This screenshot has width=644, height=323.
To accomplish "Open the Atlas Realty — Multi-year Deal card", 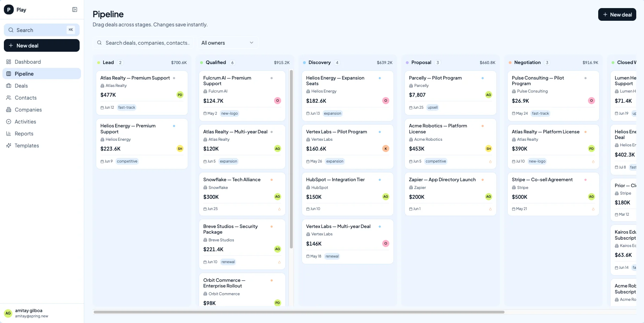I will pyautogui.click(x=242, y=147).
